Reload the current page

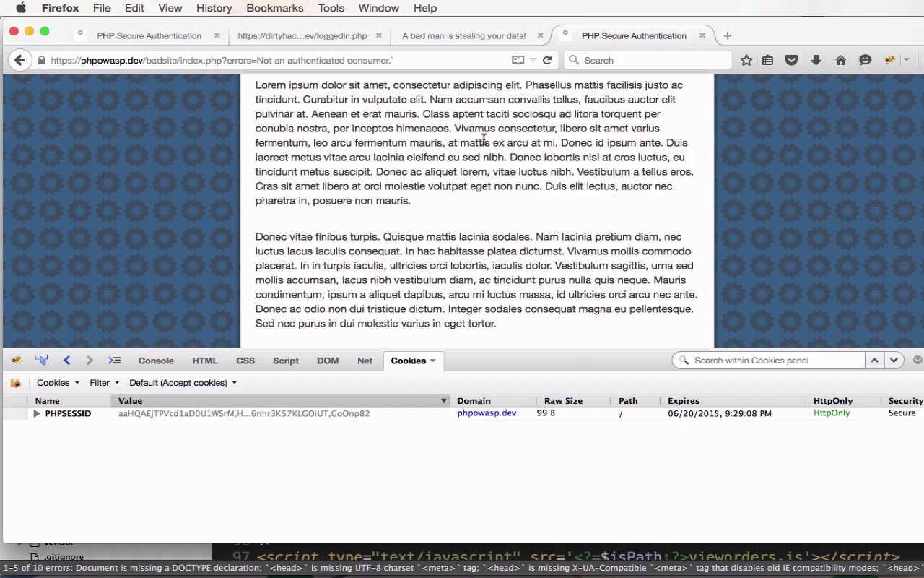pos(547,61)
